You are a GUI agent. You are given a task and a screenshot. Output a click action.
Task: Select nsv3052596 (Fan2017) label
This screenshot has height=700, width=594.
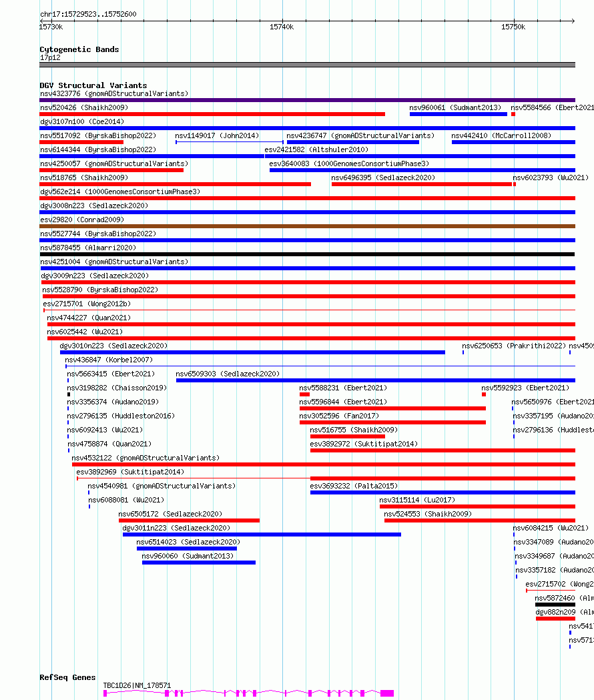click(x=340, y=416)
